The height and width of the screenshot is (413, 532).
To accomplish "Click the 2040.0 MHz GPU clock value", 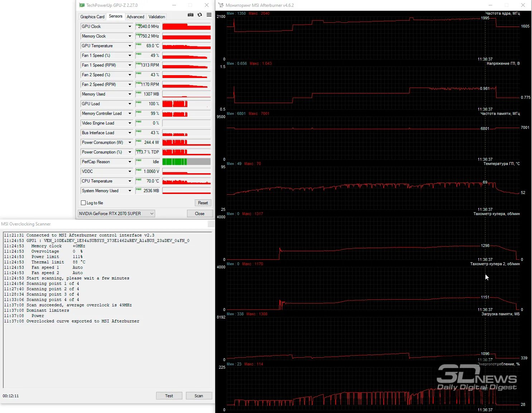I will pos(148,26).
